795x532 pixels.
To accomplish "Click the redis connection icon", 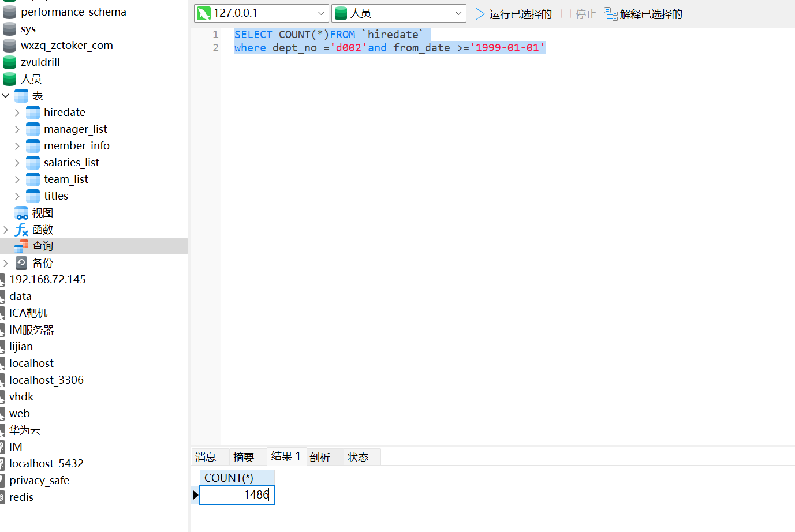I will [x=3, y=497].
